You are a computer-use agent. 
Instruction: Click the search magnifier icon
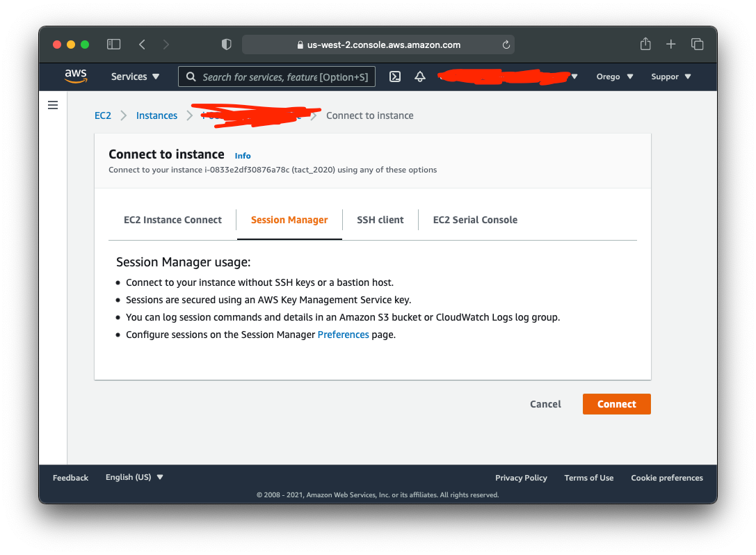pos(191,77)
